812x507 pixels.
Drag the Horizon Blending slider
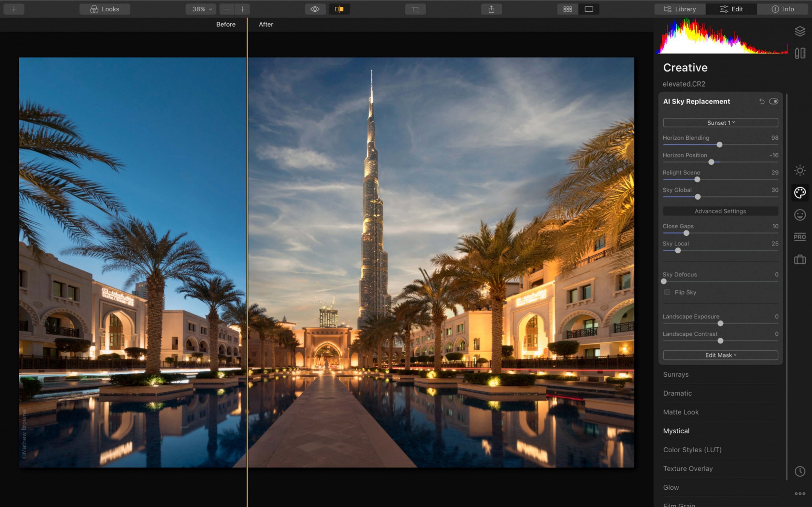pyautogui.click(x=719, y=146)
